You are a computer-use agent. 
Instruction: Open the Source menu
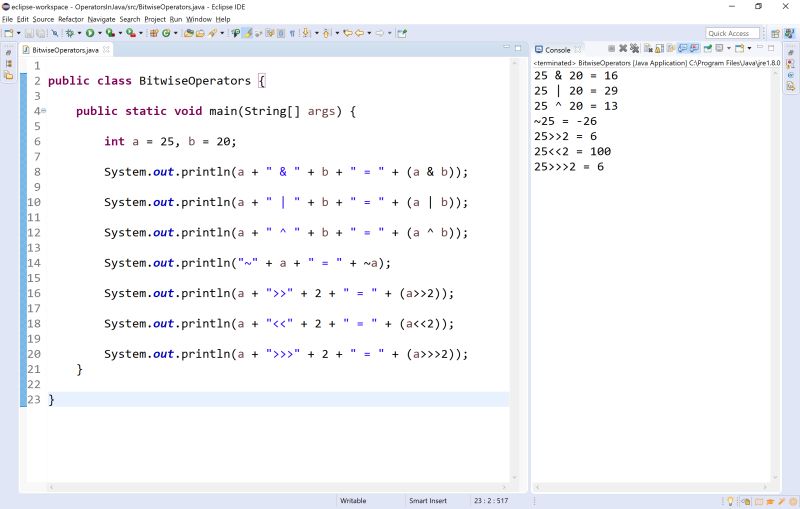coord(43,19)
